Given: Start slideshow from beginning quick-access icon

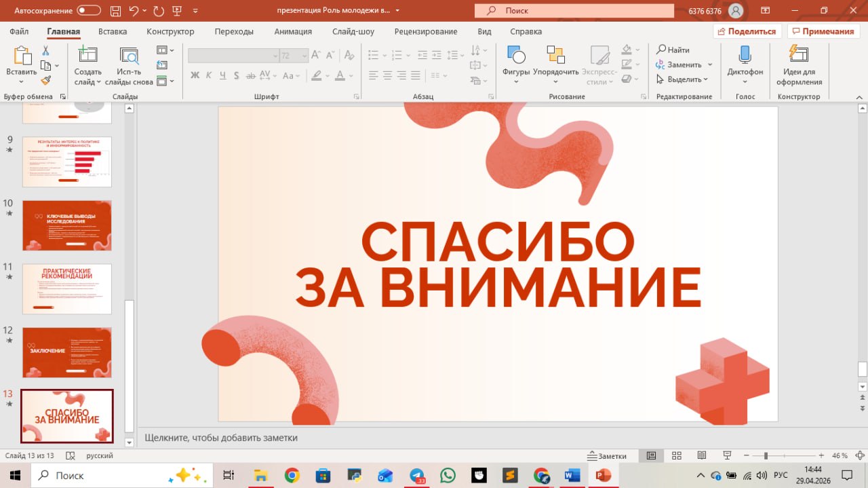Looking at the screenshot, I should pyautogui.click(x=178, y=11).
